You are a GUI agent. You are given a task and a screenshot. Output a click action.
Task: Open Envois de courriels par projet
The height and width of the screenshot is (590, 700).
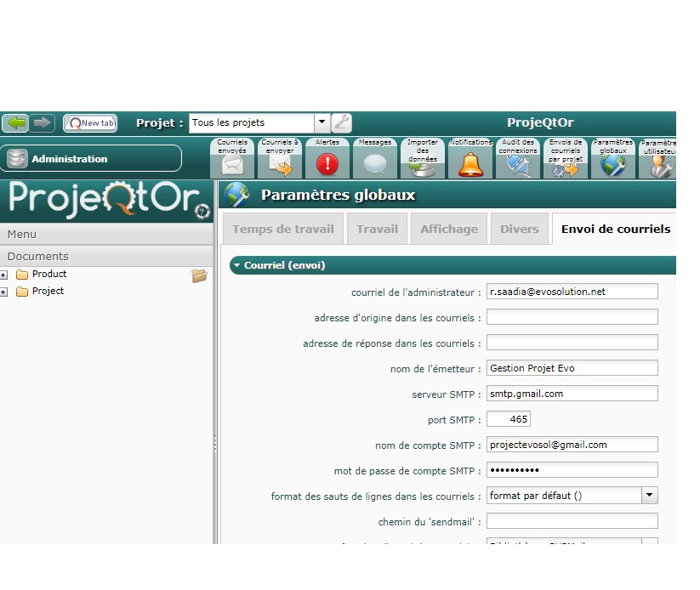[x=566, y=159]
